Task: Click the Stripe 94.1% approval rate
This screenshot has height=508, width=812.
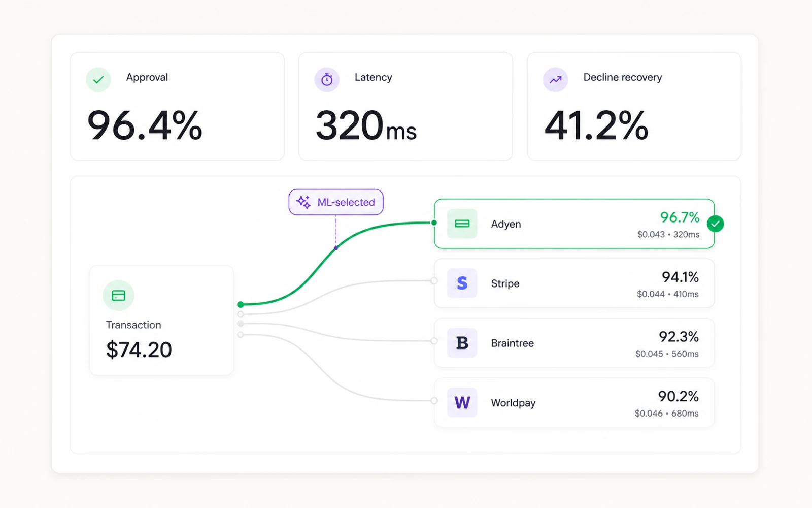Action: click(x=680, y=277)
